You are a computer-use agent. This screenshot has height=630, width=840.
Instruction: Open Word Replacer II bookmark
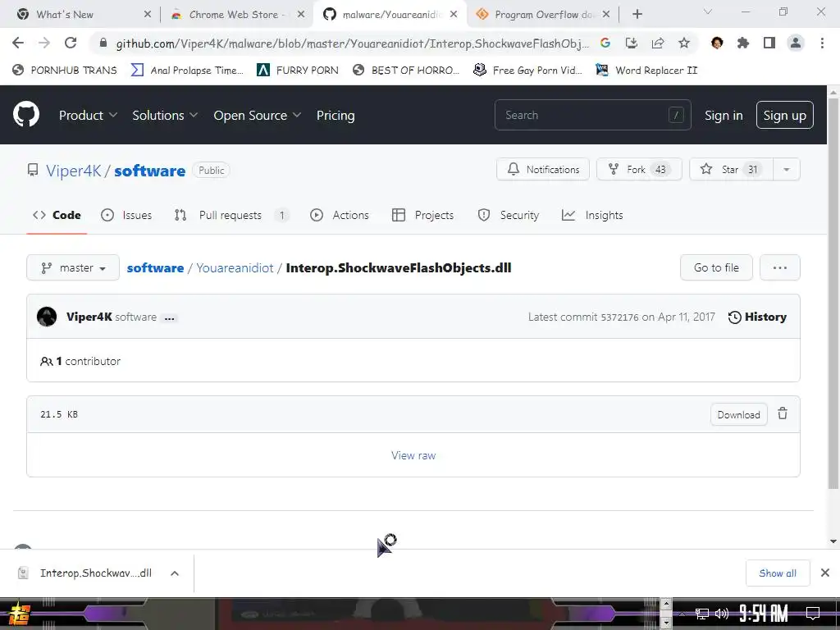(646, 71)
